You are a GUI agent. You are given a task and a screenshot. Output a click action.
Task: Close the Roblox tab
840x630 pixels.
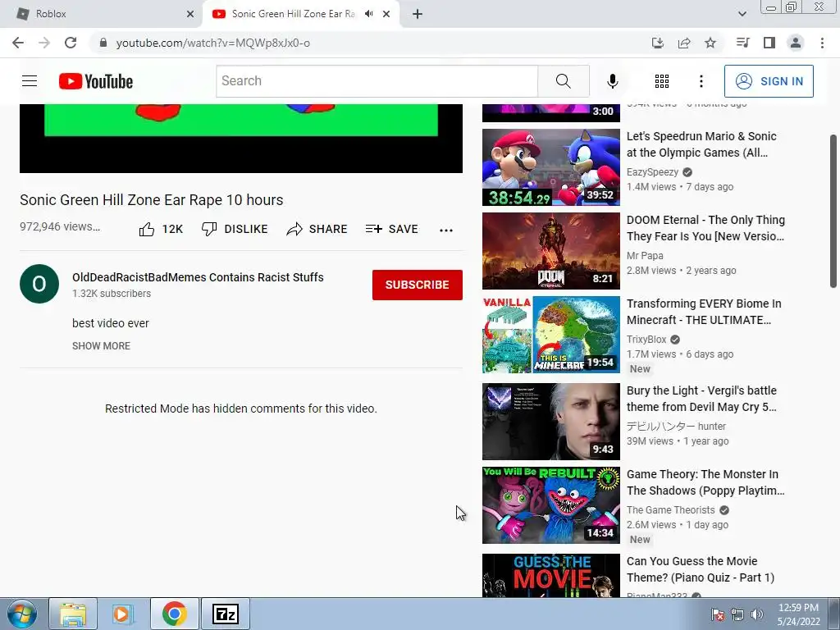click(190, 14)
